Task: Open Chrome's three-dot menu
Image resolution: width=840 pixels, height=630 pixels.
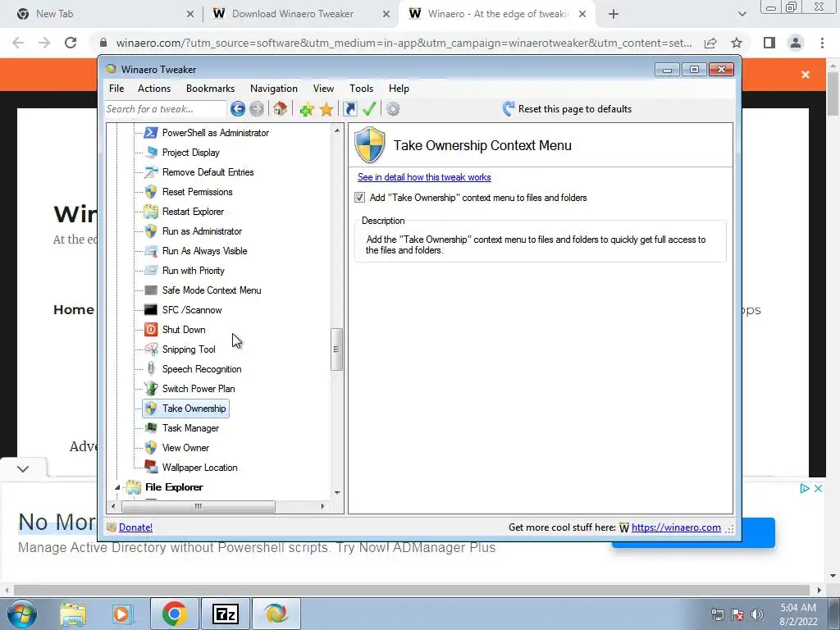Action: (822, 43)
